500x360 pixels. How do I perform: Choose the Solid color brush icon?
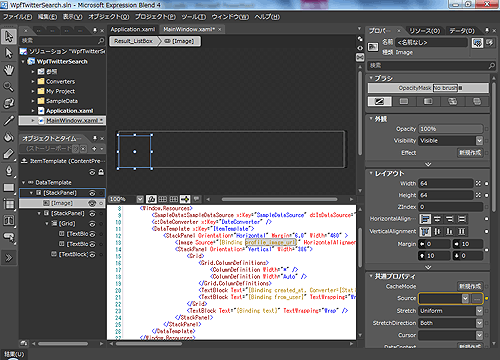pos(404,101)
